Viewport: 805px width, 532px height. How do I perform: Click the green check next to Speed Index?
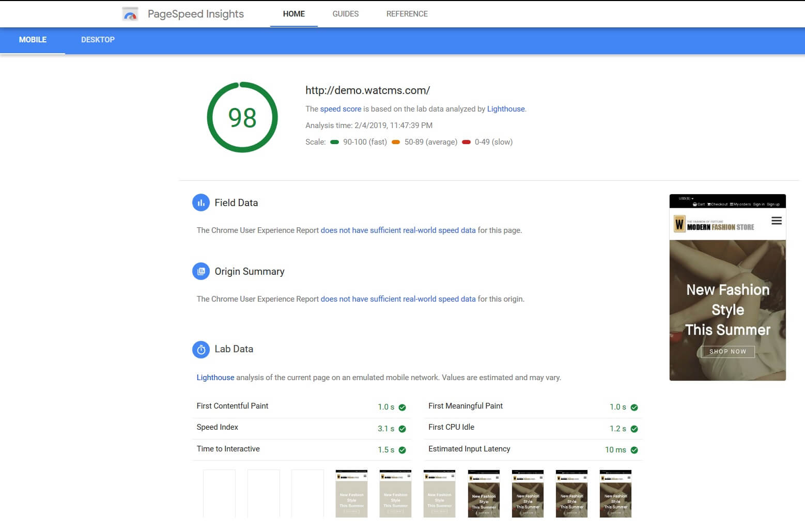tap(402, 429)
